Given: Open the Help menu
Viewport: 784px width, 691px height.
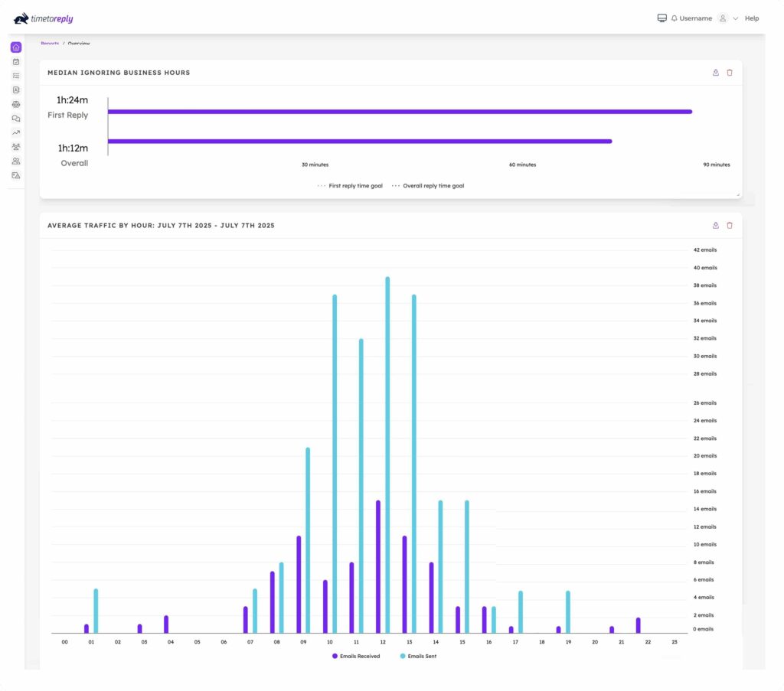Looking at the screenshot, I should tap(752, 18).
